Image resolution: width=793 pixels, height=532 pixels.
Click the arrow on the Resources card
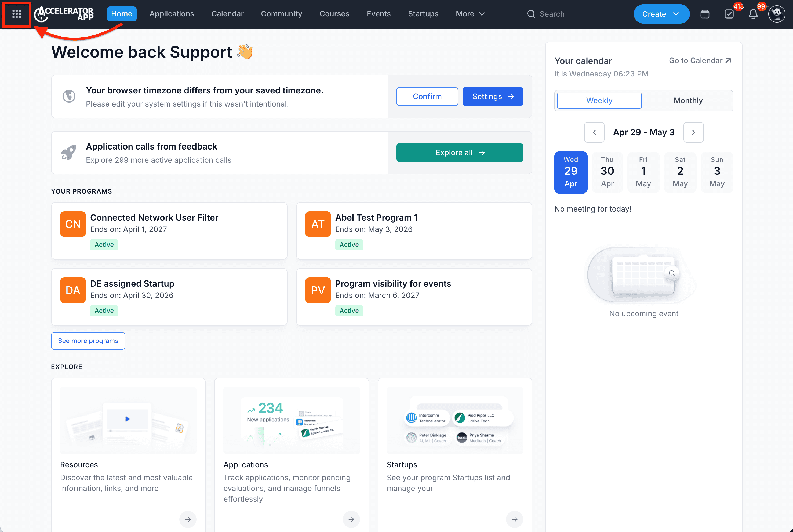click(x=188, y=519)
